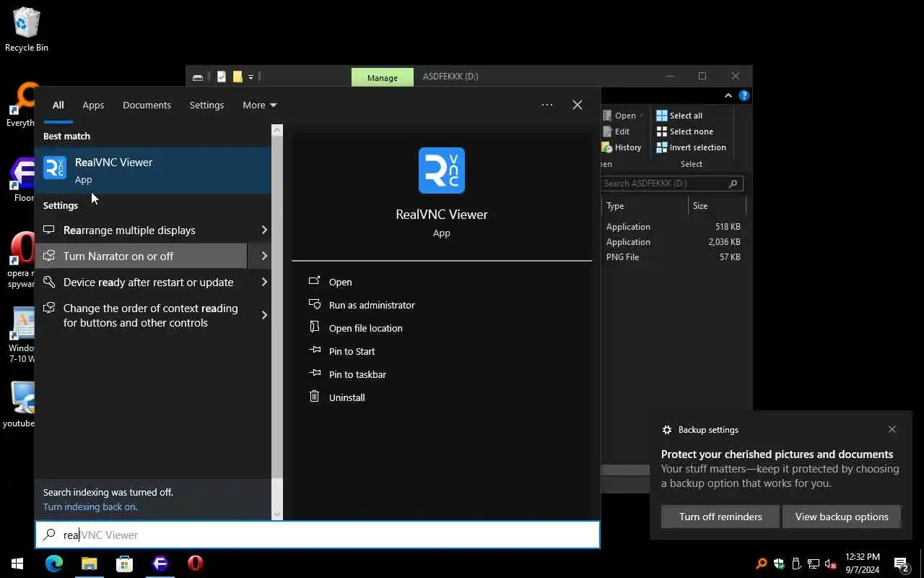
Task: Switch to the Settings search tab
Action: click(206, 105)
